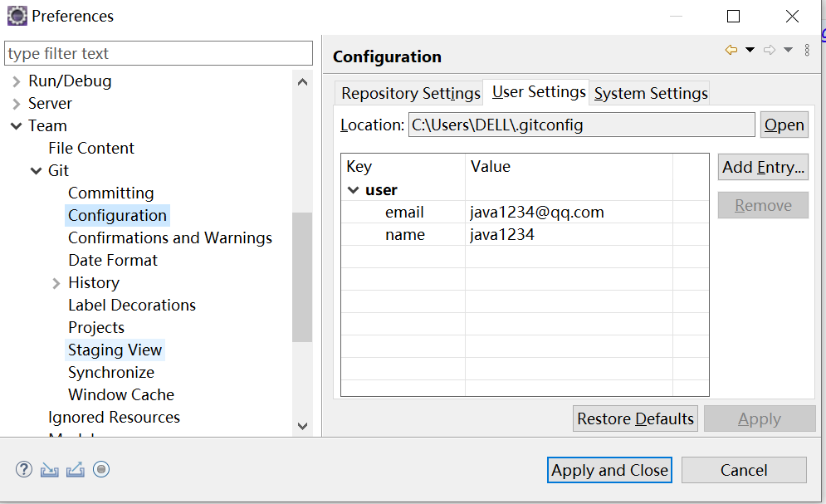Collapse the Git tree node
The width and height of the screenshot is (826, 504).
[x=37, y=171]
